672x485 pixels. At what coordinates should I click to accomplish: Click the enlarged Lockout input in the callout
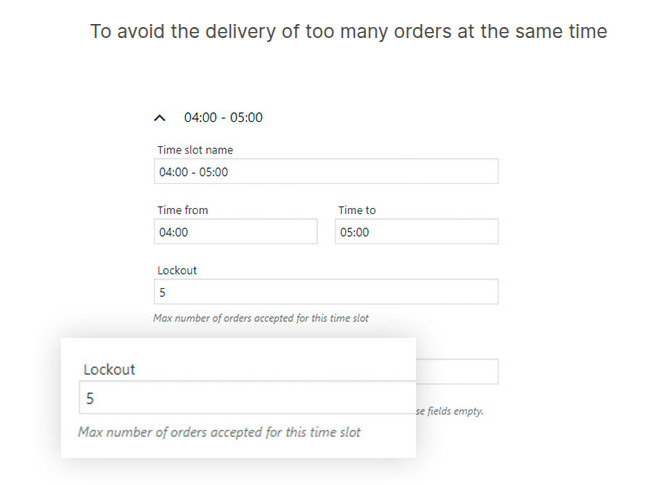tap(246, 397)
